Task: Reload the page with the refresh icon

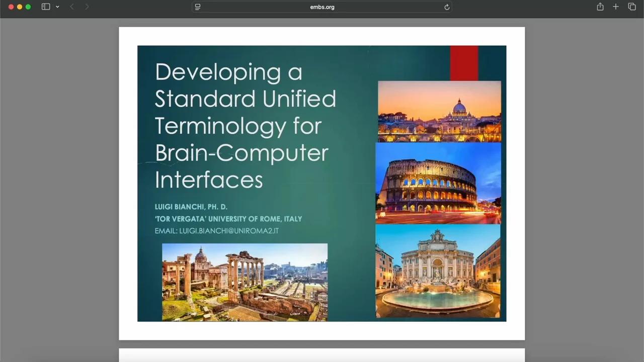Action: (446, 7)
